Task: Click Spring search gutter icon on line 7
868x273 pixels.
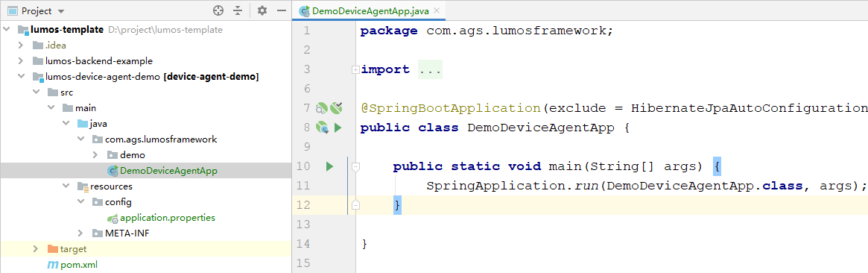Action: click(322, 108)
